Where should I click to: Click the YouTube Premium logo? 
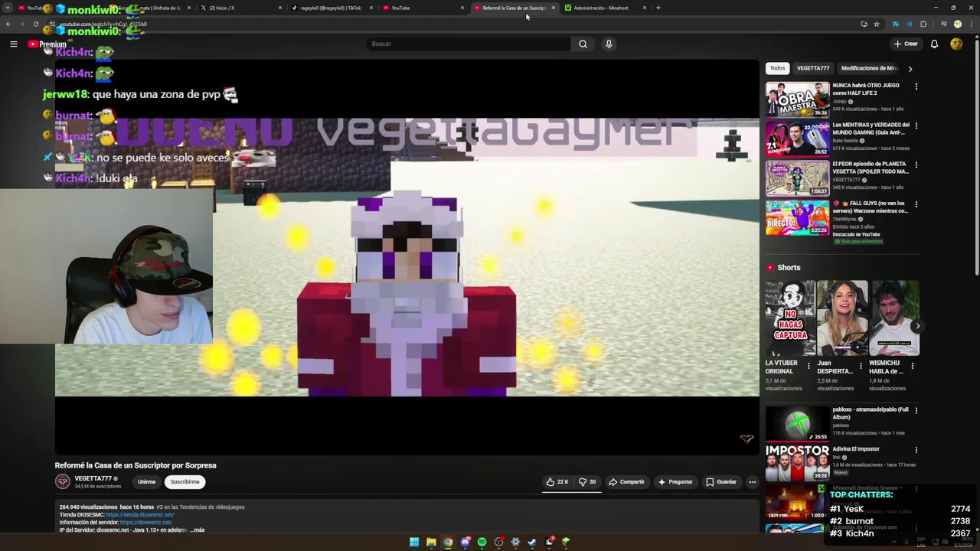(x=47, y=44)
